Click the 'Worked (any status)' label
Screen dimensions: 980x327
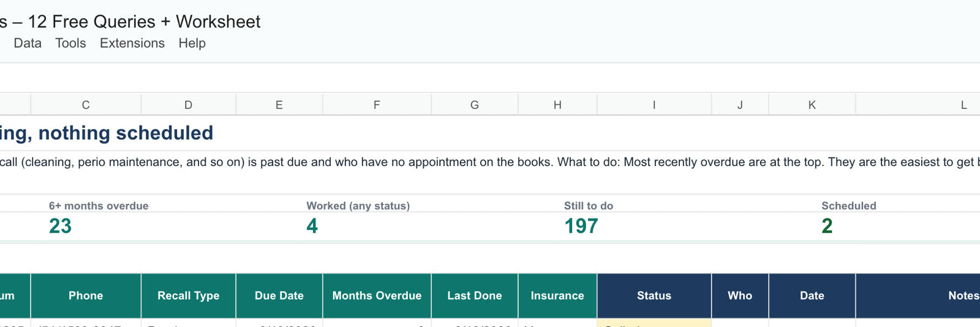tap(358, 206)
